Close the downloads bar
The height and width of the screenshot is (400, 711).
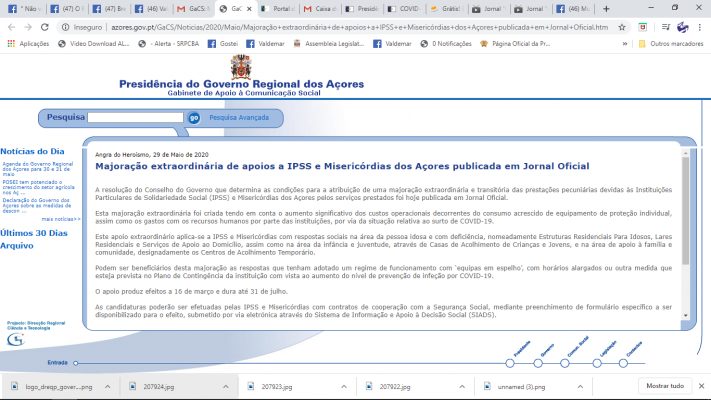701,385
